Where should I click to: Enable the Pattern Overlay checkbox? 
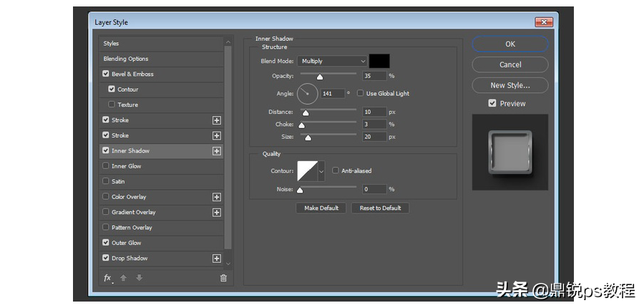(106, 227)
